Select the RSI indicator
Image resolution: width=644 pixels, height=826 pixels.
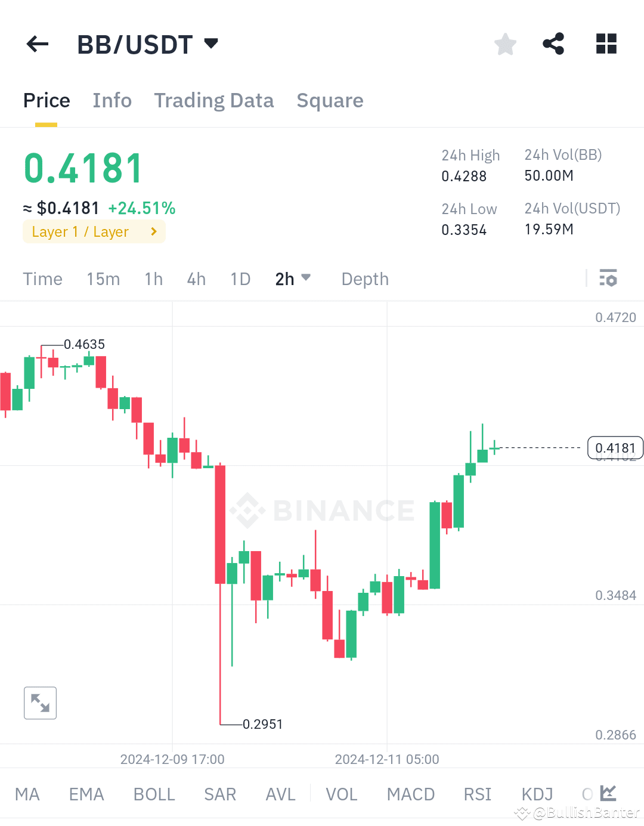coord(477,794)
